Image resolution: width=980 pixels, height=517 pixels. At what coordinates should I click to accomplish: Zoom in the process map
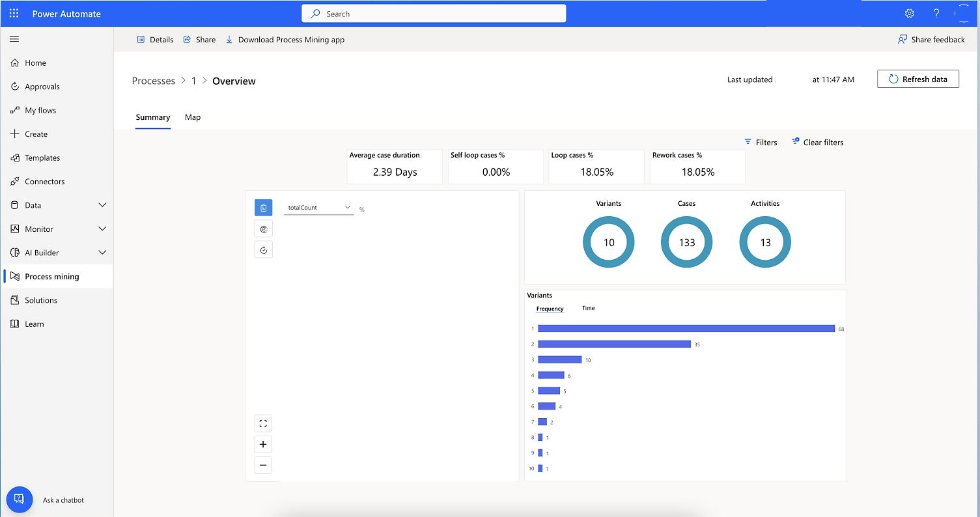click(263, 444)
